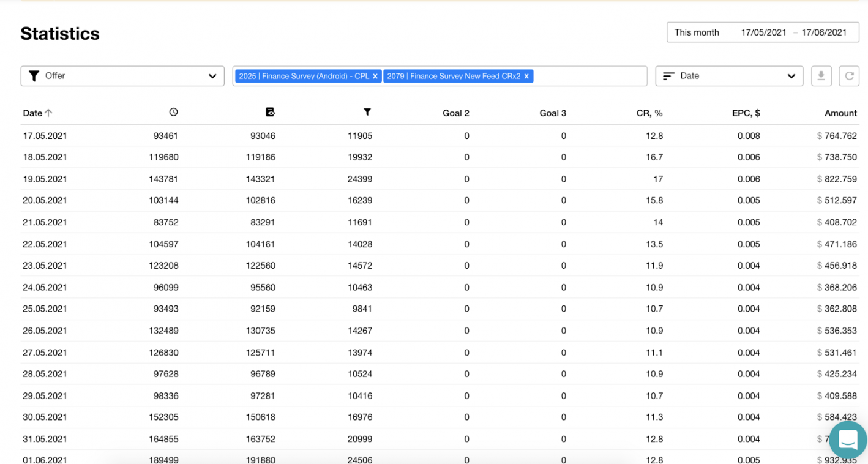The height and width of the screenshot is (464, 868).
Task: Click the amount $ 409.588
Action: coord(837,395)
